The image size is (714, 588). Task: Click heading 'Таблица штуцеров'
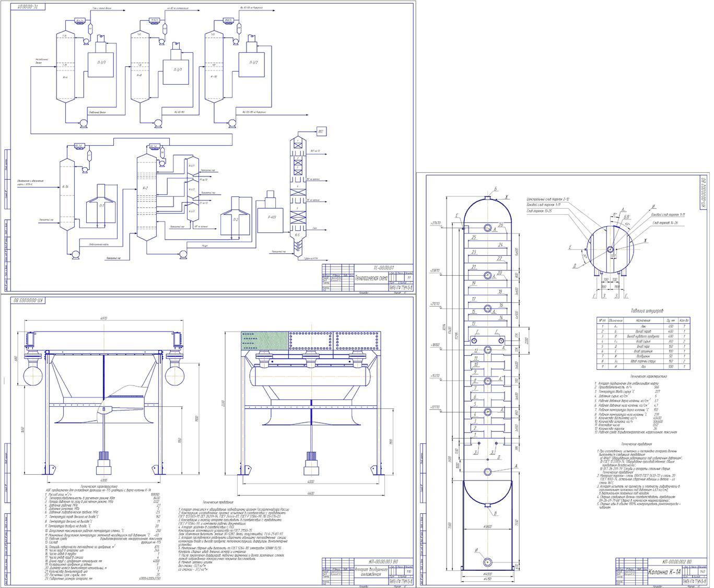click(x=646, y=310)
